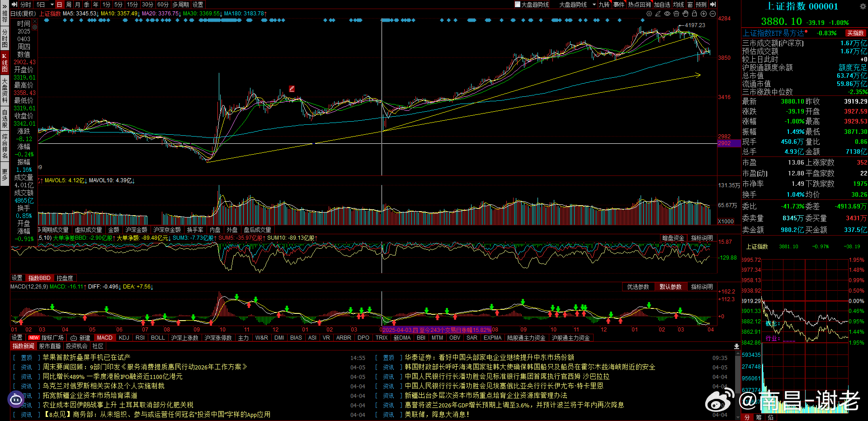Toggle the eye visibility icon
This screenshot has width=868, height=421.
tap(667, 14)
